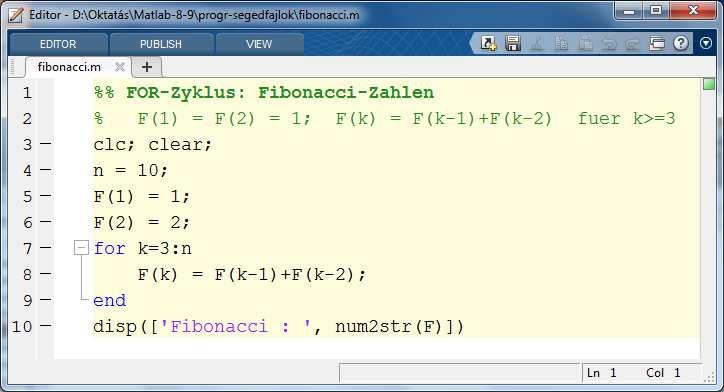The height and width of the screenshot is (392, 724).
Task: Click the Switch Windows icon
Action: click(657, 44)
